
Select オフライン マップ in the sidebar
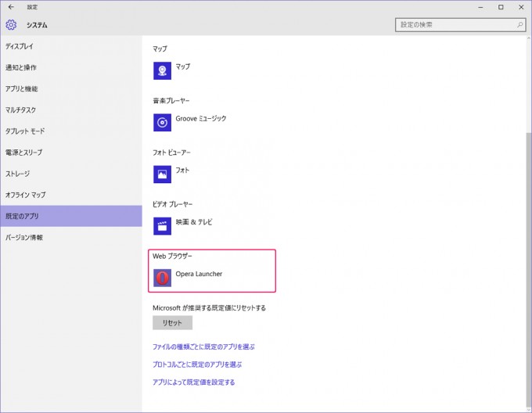[71, 195]
